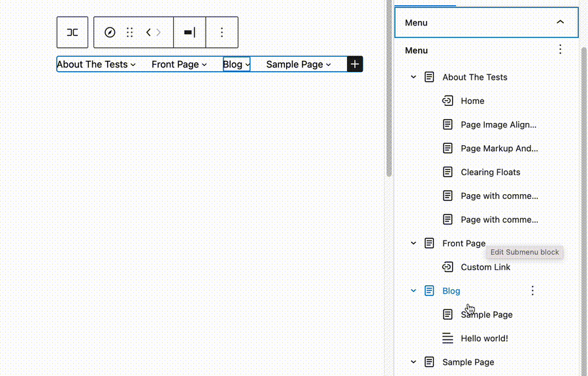Viewport: 588px width, 376px height.
Task: Click the Page Markup And page icon
Action: 448,148
